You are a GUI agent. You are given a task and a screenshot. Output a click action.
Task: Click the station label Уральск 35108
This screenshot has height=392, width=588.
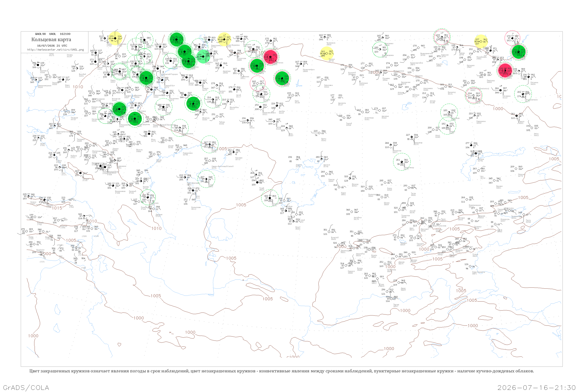coord(222,92)
